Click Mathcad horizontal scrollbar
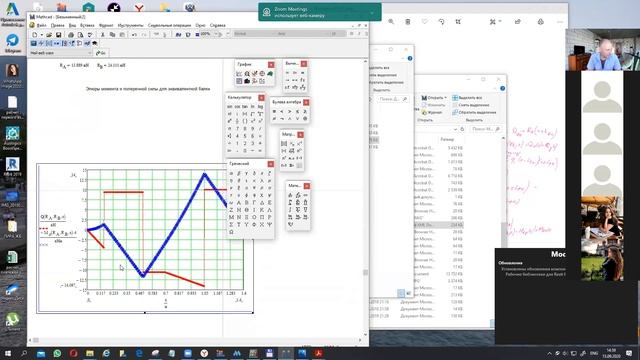 195,340
